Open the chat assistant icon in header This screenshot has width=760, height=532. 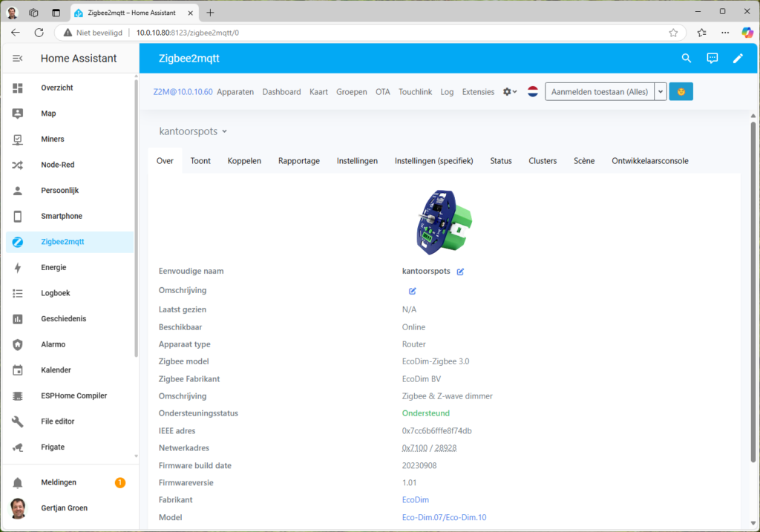pos(712,59)
